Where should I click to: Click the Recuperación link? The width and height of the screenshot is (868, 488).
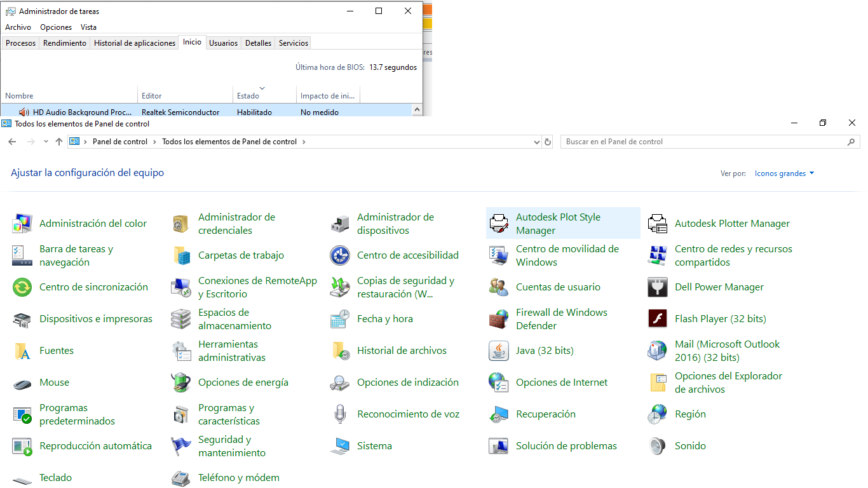[x=546, y=414]
